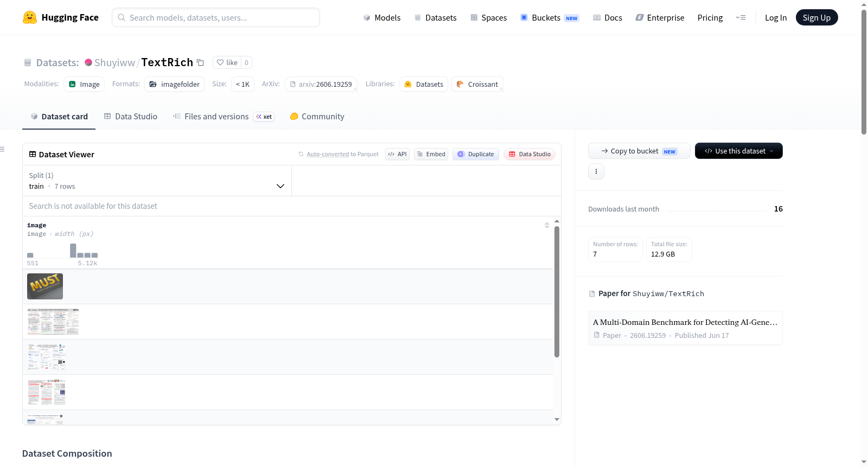
Task: Click the tallest image width histogram bar
Action: tap(73, 251)
